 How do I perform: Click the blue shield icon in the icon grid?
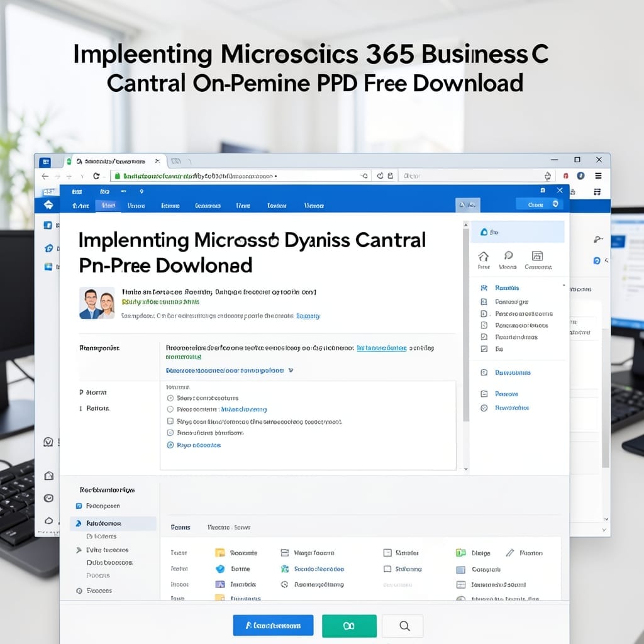click(220, 569)
